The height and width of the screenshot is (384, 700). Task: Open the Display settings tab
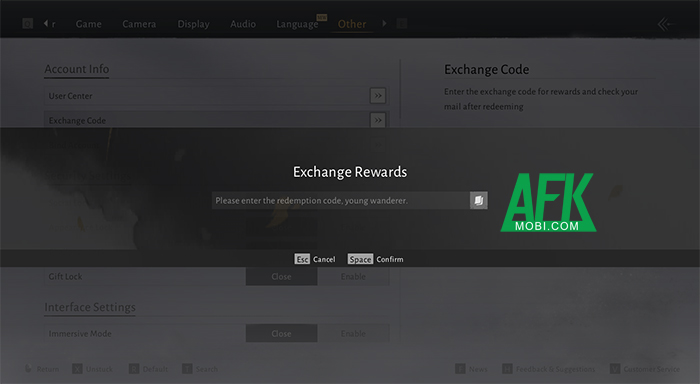(x=193, y=24)
